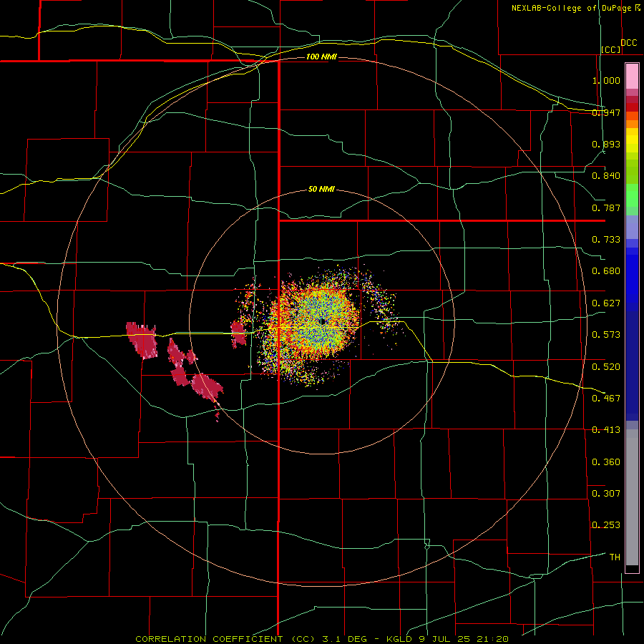Click the 0.787 scale label
Viewport: 644px width, 644px height.
click(606, 208)
